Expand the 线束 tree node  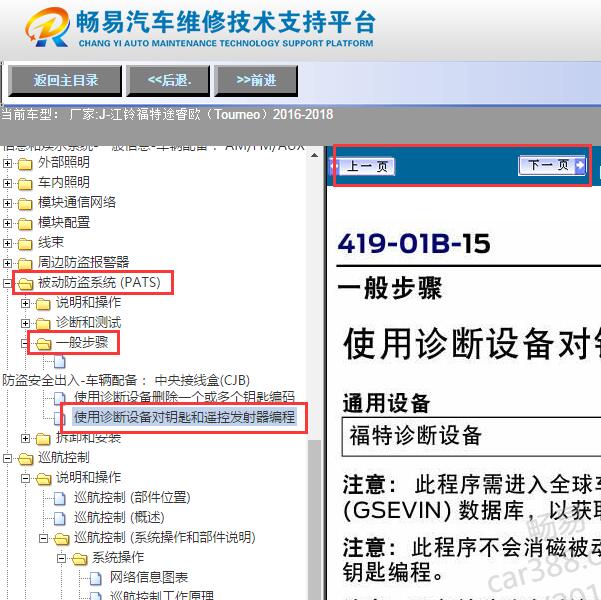point(7,243)
